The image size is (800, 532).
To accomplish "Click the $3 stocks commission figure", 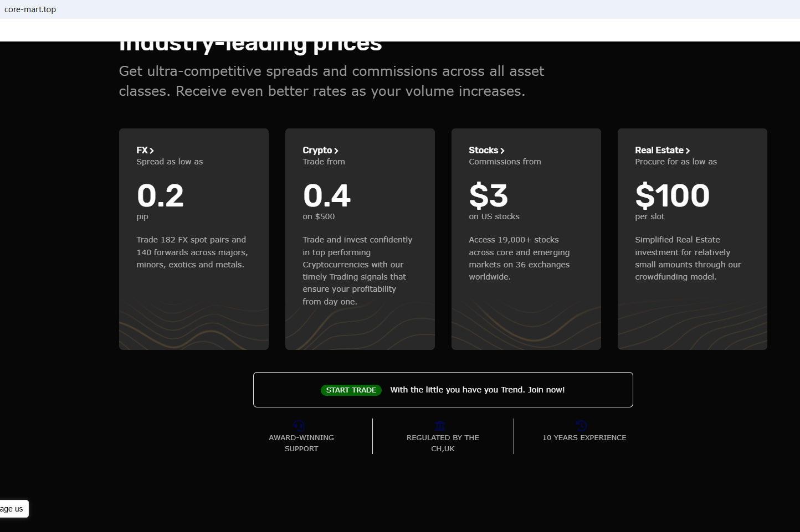I will point(488,195).
